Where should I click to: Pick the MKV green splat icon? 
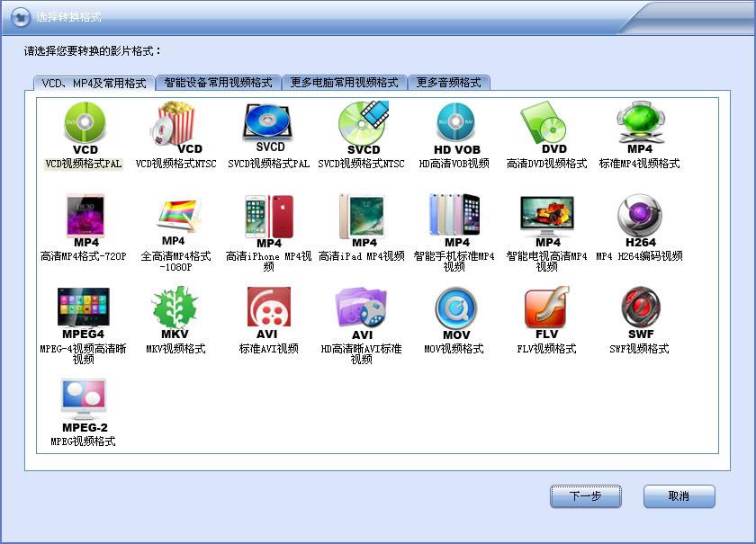click(175, 313)
